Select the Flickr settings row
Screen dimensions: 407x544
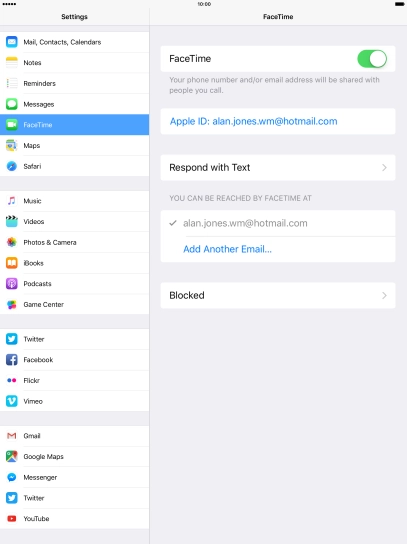pos(75,381)
